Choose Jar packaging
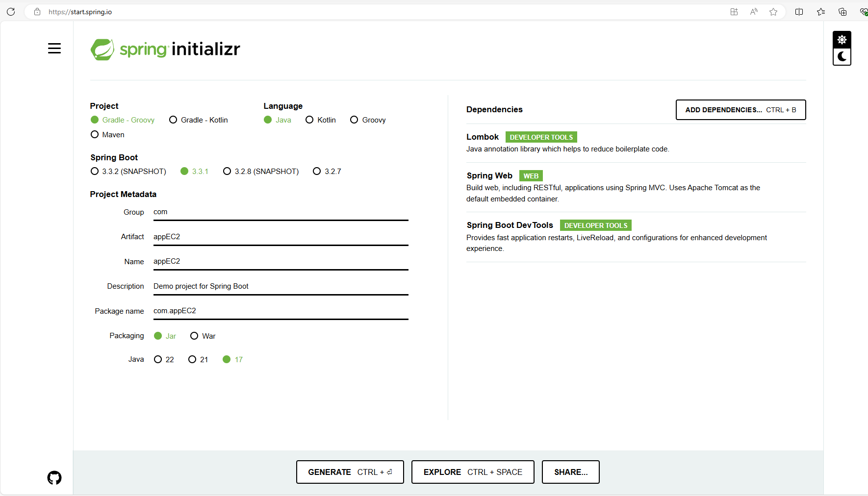Image resolution: width=868 pixels, height=496 pixels. coord(165,336)
